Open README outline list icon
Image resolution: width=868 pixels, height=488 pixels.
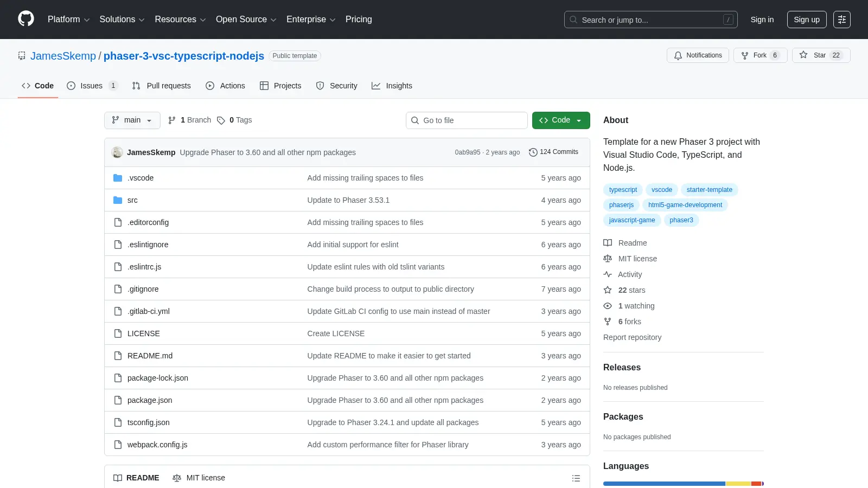click(x=576, y=478)
